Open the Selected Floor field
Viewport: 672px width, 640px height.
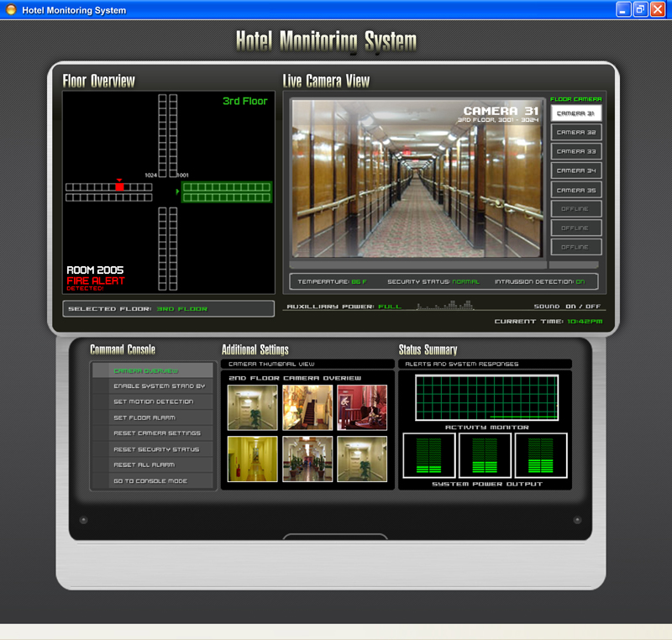(169, 309)
